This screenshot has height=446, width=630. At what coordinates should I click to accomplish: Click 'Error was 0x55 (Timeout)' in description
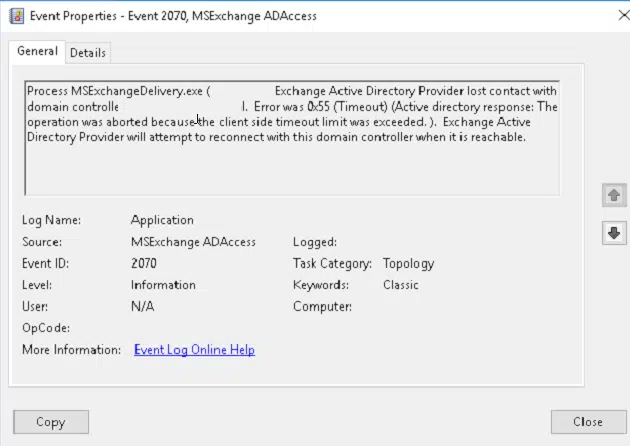[x=321, y=106]
